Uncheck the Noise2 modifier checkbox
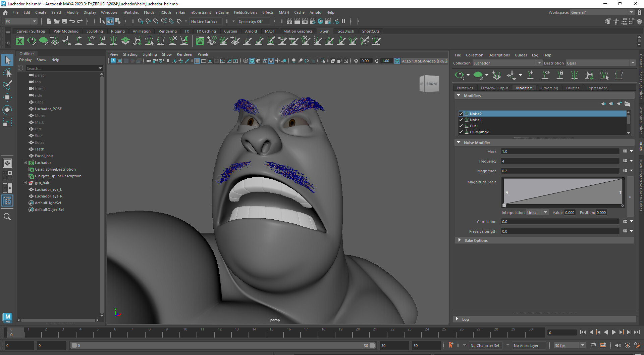This screenshot has height=355, width=644. [x=461, y=114]
